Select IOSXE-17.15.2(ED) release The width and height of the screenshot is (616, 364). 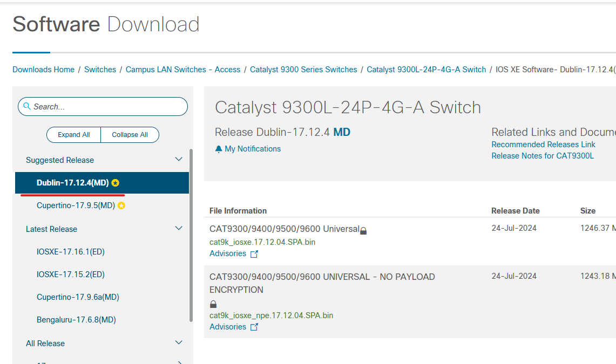click(71, 274)
